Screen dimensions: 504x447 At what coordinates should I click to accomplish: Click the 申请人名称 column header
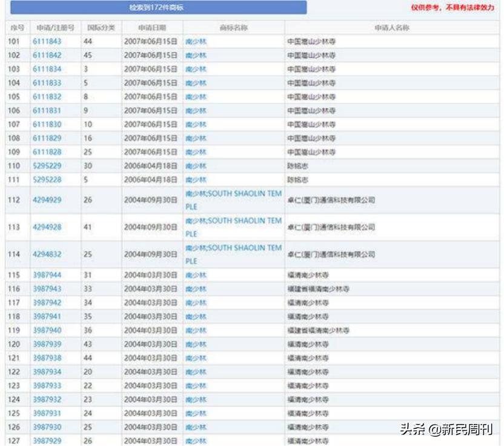point(392,28)
